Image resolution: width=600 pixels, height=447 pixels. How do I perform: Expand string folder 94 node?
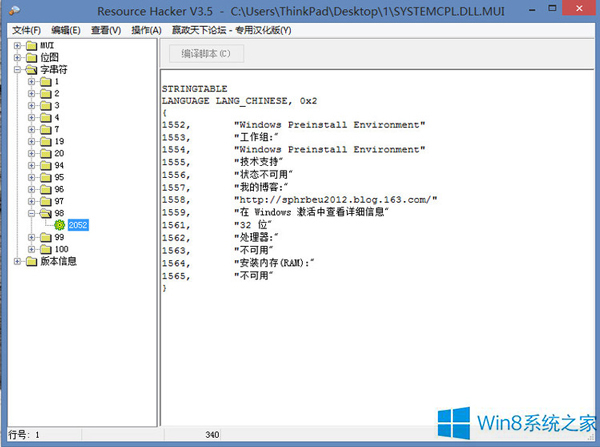click(x=31, y=165)
